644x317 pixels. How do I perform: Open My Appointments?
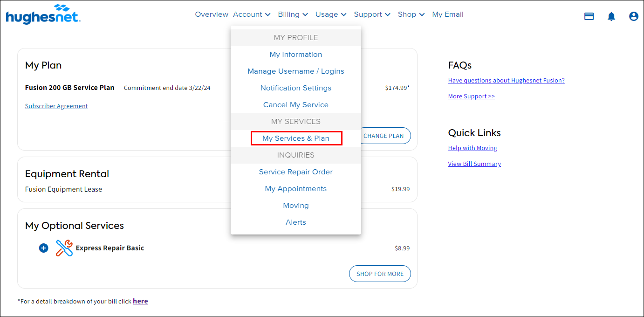[296, 188]
